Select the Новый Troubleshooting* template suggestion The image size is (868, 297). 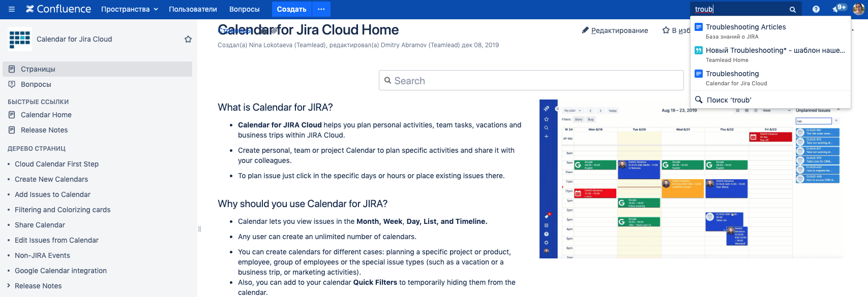tap(770, 54)
